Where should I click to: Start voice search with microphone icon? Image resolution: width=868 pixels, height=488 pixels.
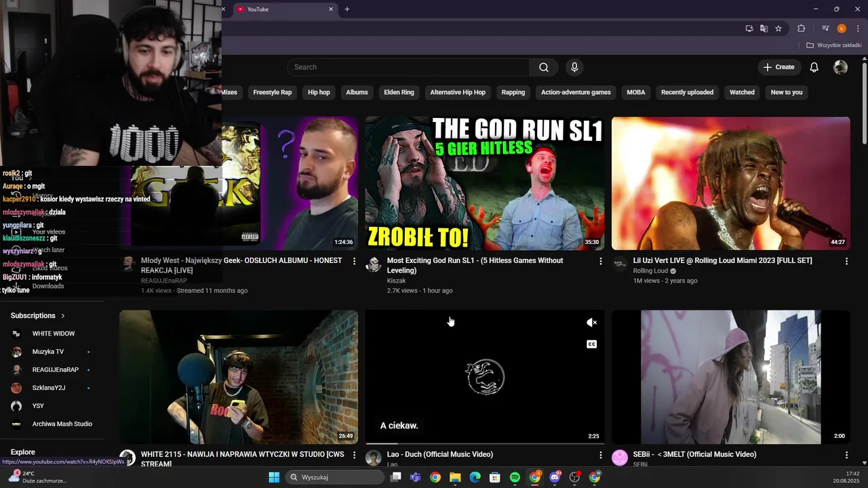574,67
